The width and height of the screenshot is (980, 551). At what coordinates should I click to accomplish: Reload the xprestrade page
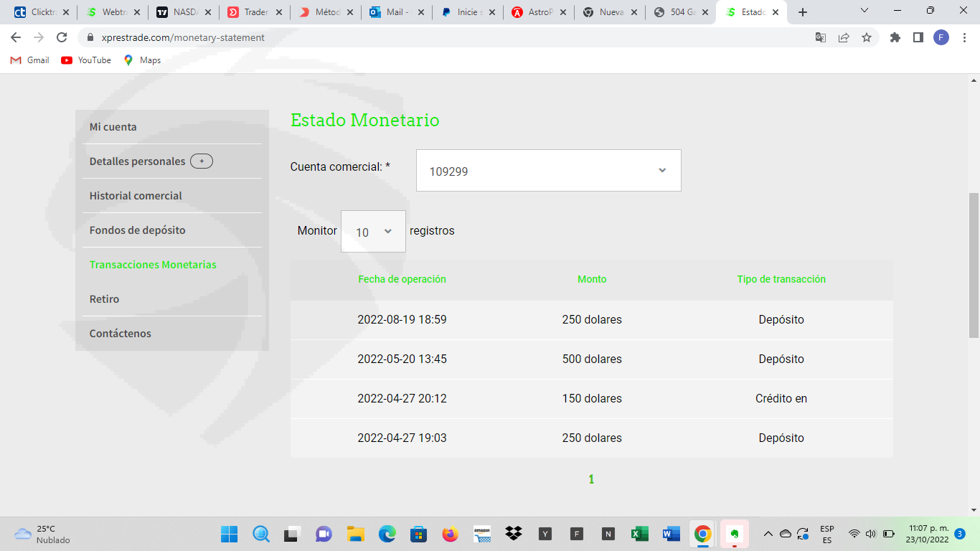pyautogui.click(x=62, y=37)
